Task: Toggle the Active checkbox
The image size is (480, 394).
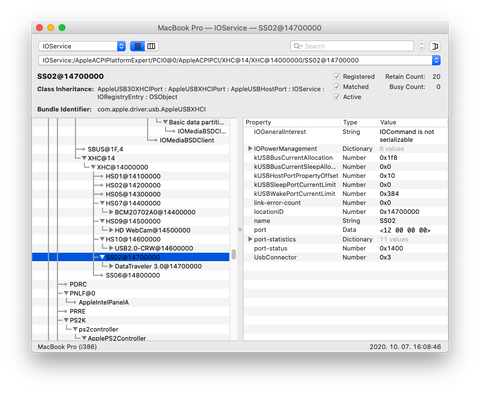Action: tap(337, 97)
